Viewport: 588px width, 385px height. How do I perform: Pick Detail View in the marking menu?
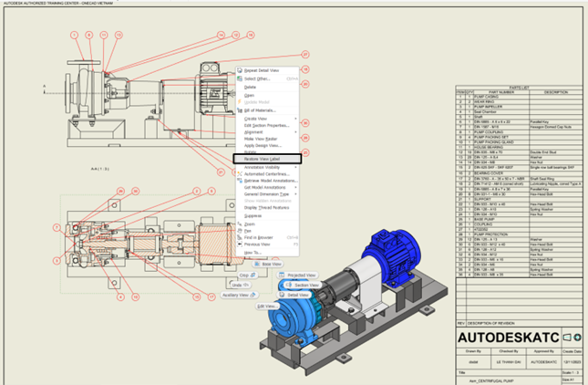[295, 296]
